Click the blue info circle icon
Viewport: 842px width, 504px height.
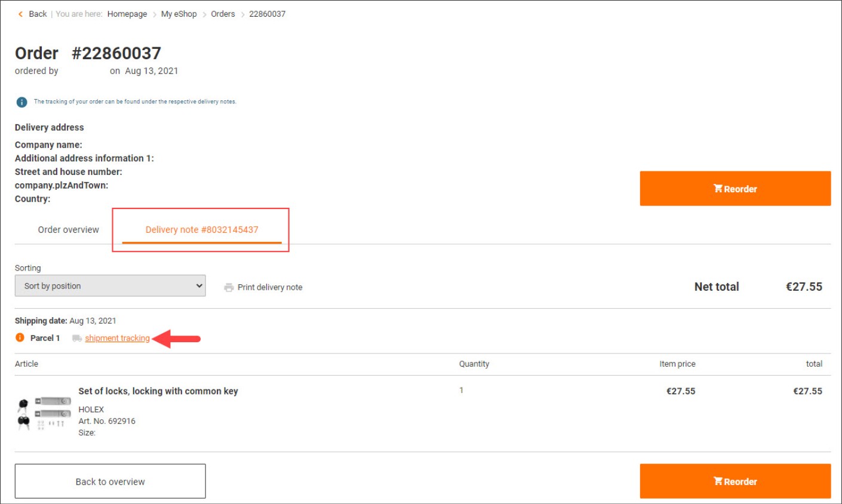click(21, 102)
